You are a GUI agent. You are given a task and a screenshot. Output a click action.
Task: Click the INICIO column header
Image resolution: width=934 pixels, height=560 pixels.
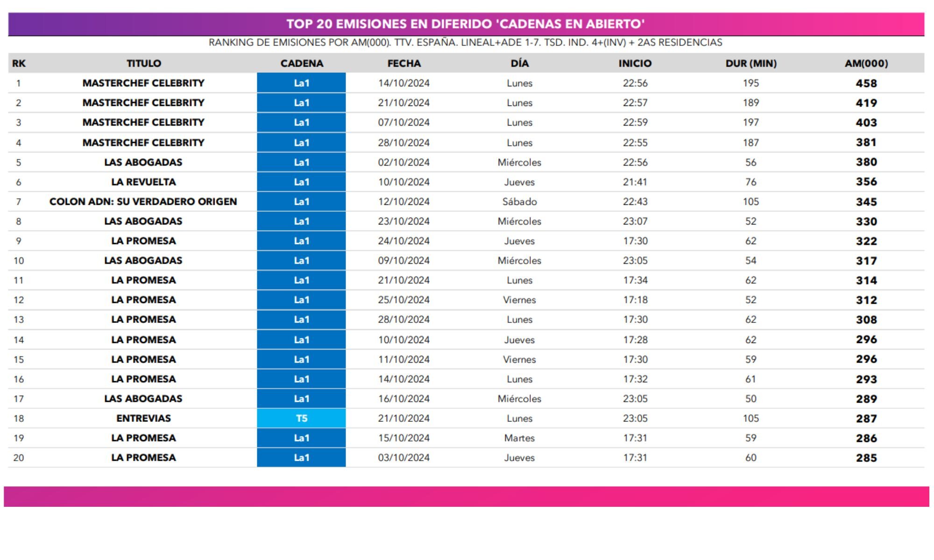[635, 63]
